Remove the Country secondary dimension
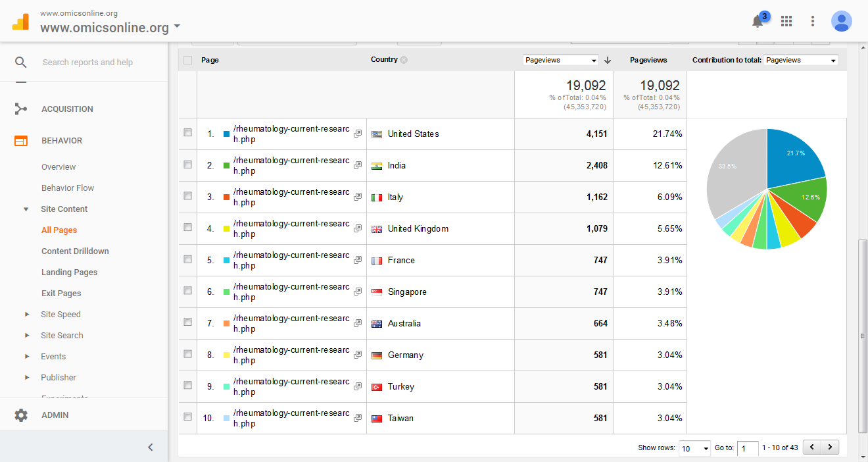Image resolution: width=868 pixels, height=462 pixels. (x=404, y=60)
